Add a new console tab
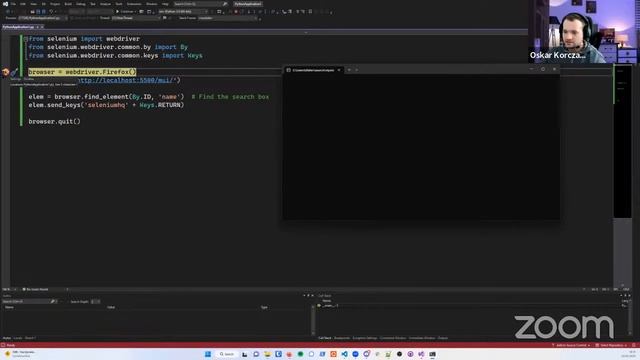The height and width of the screenshot is (360, 640). 349,70
